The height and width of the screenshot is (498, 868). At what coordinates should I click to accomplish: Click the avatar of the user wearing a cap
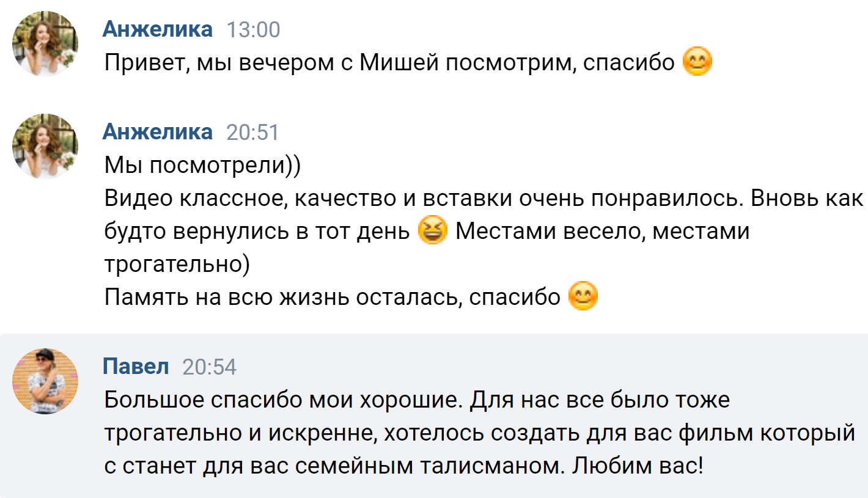44,380
